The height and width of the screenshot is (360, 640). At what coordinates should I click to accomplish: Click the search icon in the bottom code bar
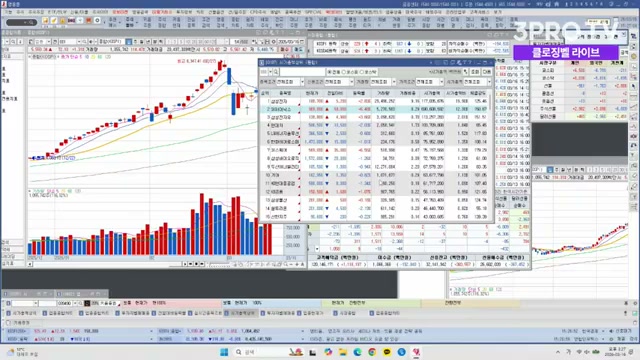[80, 303]
